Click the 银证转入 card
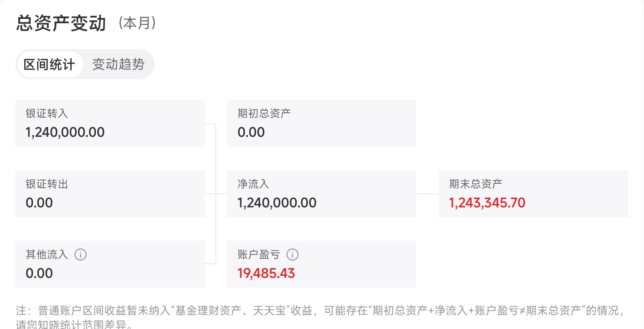 point(110,123)
